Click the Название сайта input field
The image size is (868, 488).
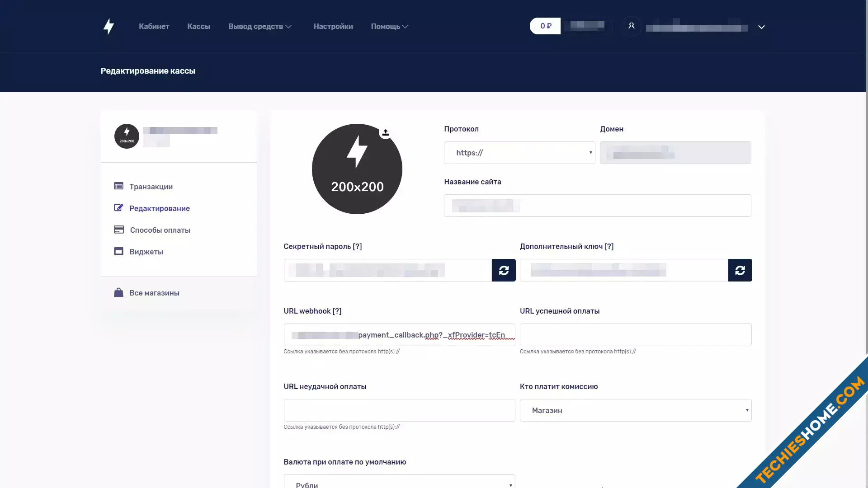pos(598,206)
